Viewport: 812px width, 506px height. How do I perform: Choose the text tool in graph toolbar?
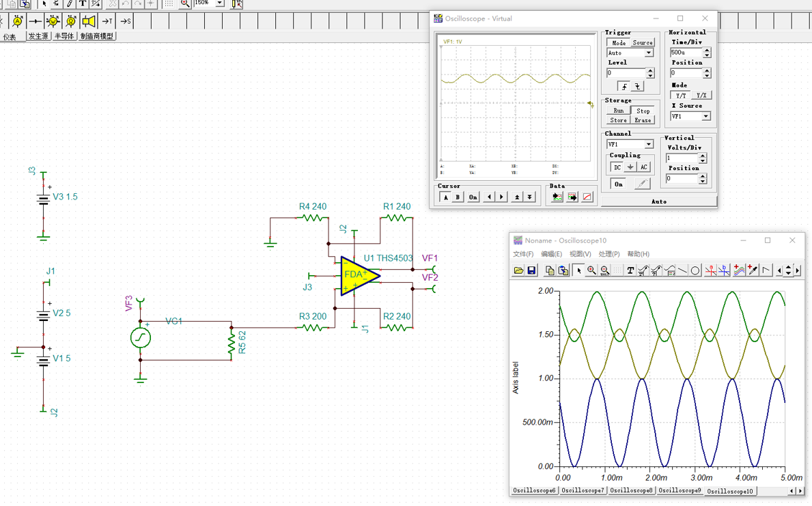pos(630,270)
